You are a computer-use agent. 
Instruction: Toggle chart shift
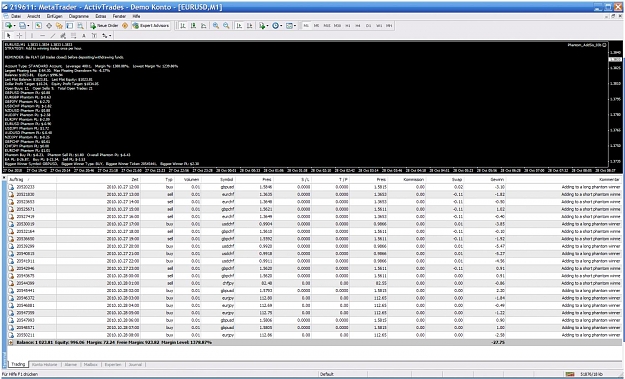(250, 26)
